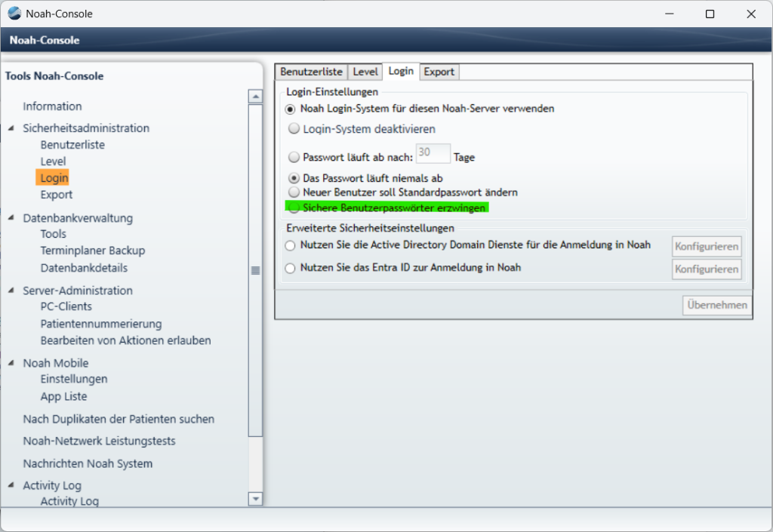This screenshot has width=773, height=532.
Task: Maximize the Noah-Console window
Action: pos(710,14)
